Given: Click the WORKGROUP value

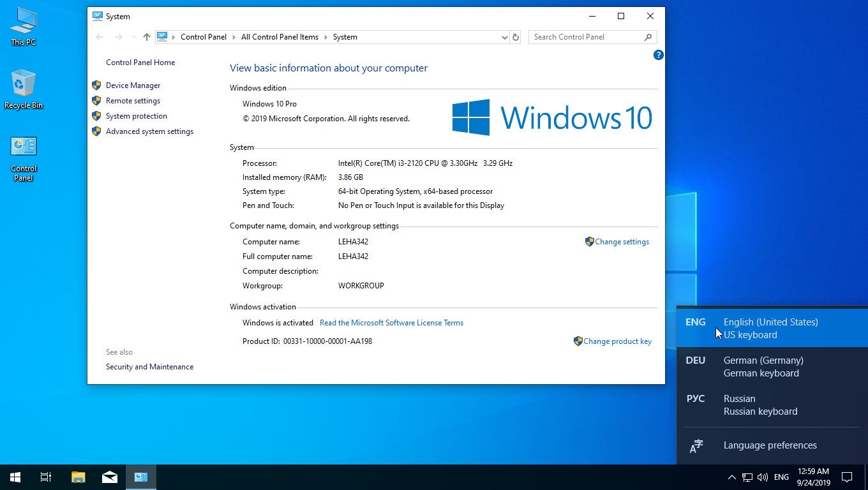Looking at the screenshot, I should [361, 286].
